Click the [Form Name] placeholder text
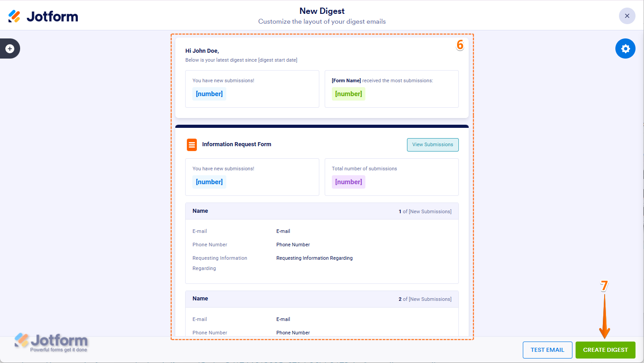644x363 pixels. point(346,81)
